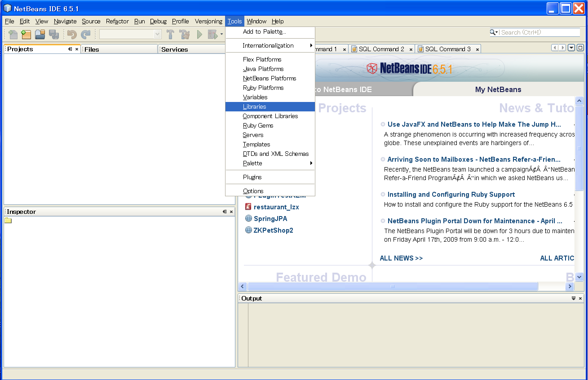Viewport: 588px width, 380px height.
Task: Choose Ruby Gems menu item
Action: click(270, 125)
